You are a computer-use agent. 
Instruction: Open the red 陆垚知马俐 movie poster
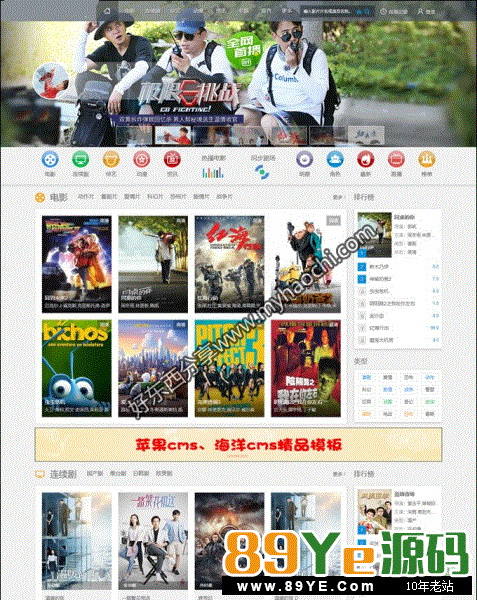306,368
